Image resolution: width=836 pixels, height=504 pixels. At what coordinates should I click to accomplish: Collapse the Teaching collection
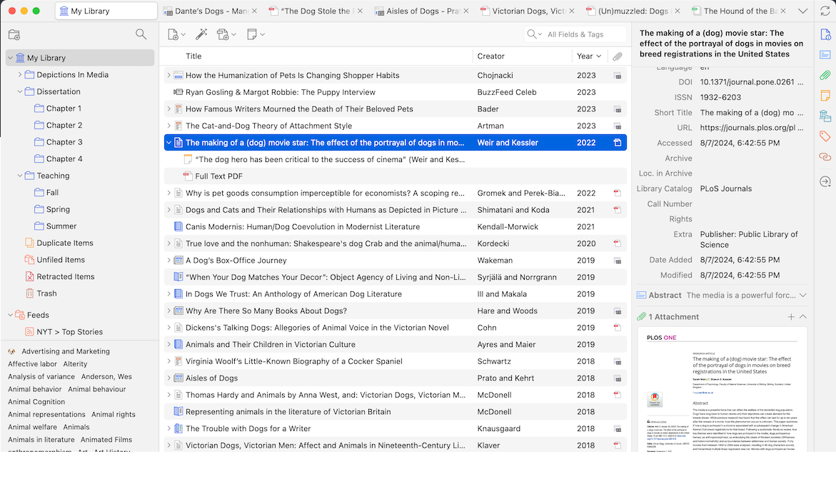click(20, 176)
